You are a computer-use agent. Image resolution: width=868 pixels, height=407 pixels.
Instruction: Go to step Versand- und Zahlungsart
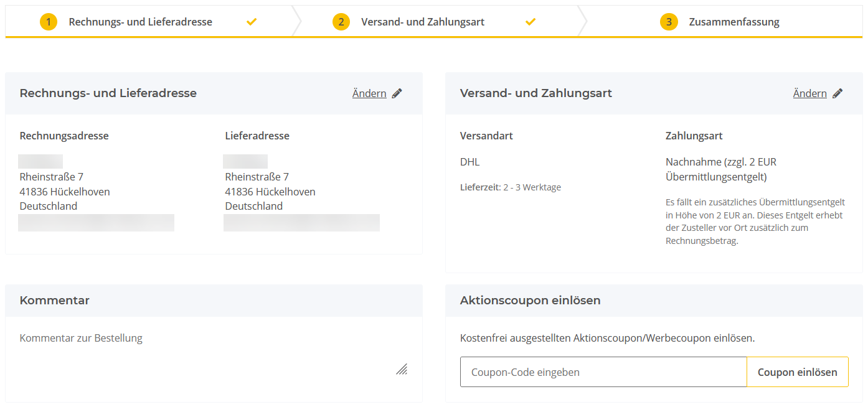tap(422, 22)
